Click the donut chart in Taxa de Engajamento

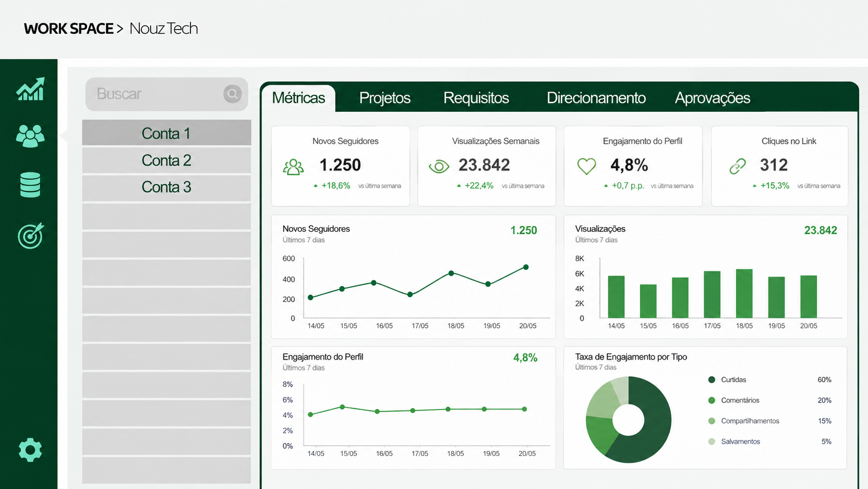[x=629, y=420]
